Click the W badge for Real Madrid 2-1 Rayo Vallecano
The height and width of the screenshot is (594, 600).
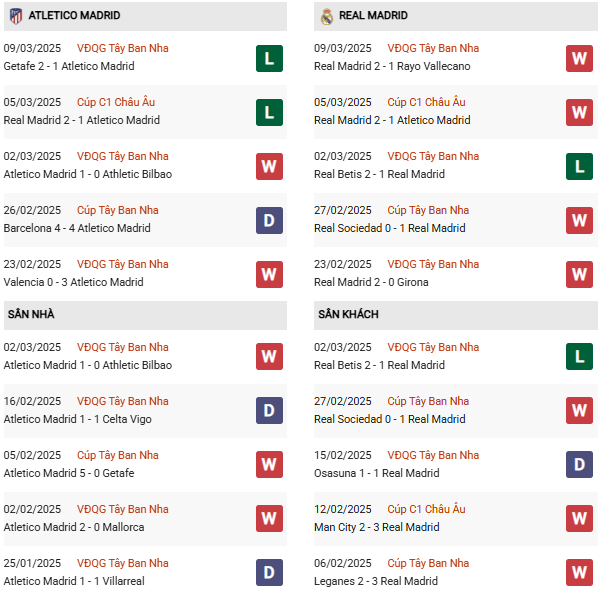[579, 58]
